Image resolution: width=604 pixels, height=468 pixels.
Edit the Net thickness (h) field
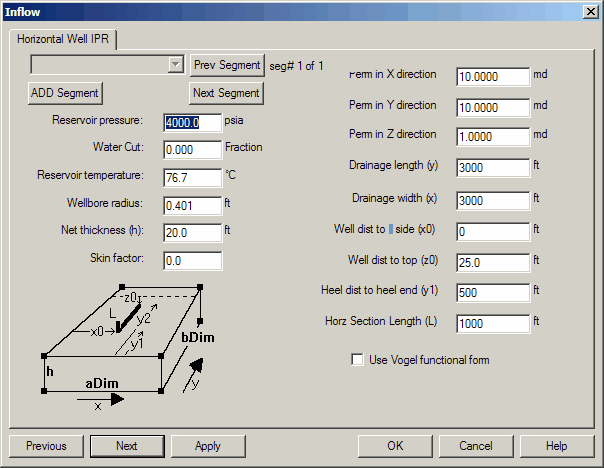(x=193, y=233)
